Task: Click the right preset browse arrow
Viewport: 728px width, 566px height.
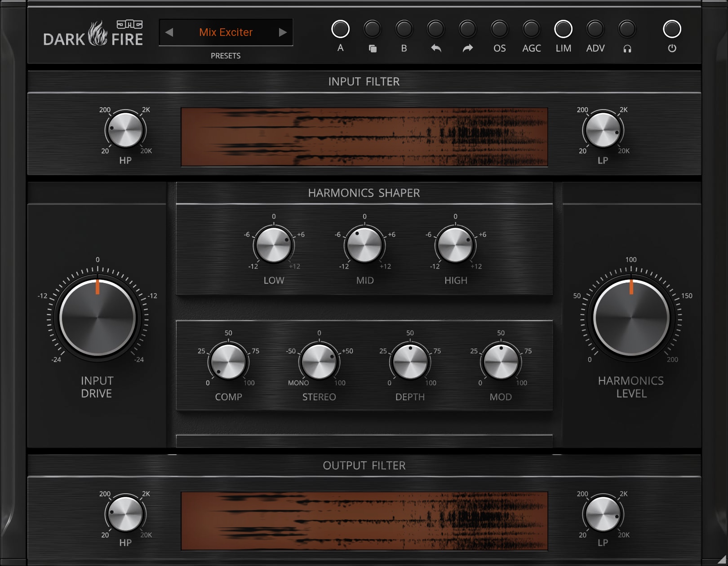Action: [x=283, y=32]
